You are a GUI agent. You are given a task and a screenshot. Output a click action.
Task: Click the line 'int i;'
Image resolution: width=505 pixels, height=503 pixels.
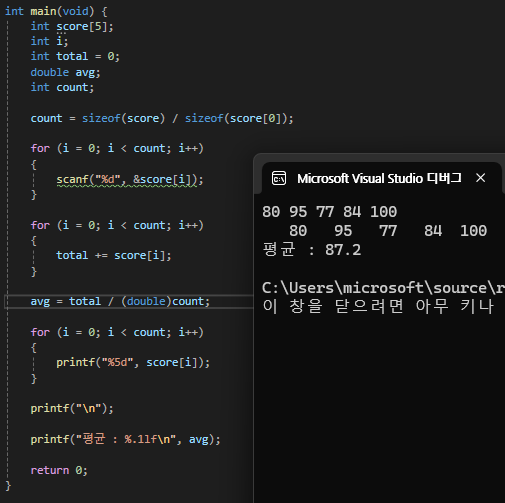pos(49,41)
